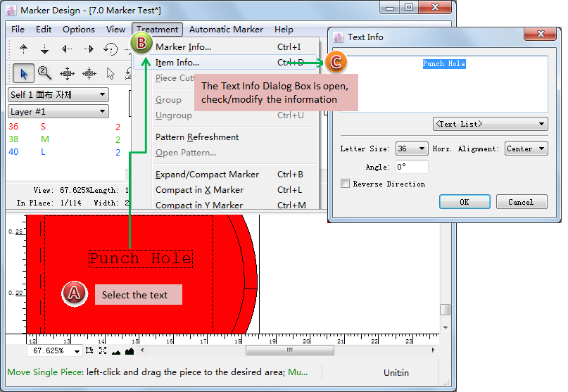Select Pattern Refreshment menu entry
This screenshot has height=392, width=568.
[197, 137]
